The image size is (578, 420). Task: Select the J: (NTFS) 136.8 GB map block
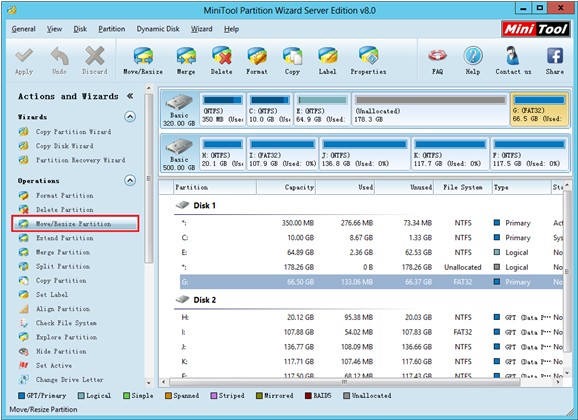pyautogui.click(x=365, y=154)
